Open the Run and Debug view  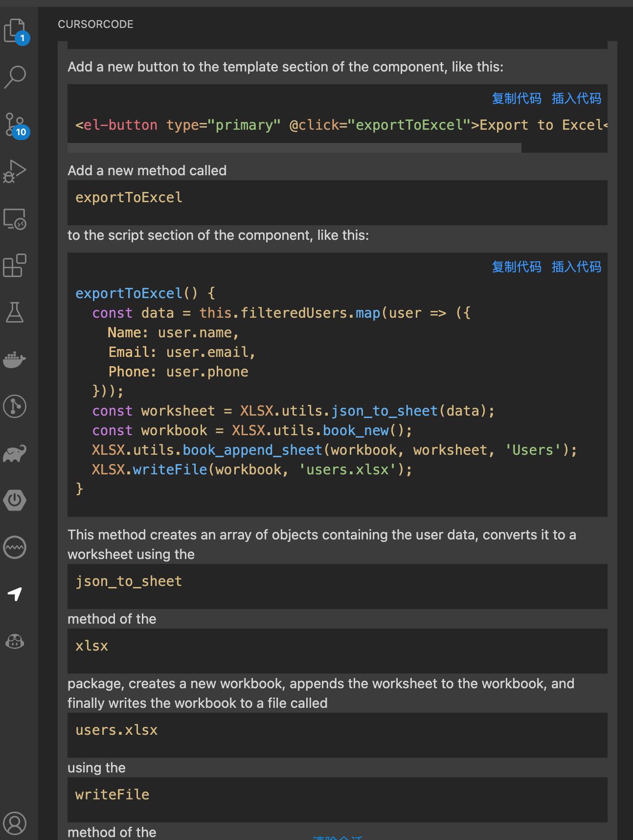(15, 171)
